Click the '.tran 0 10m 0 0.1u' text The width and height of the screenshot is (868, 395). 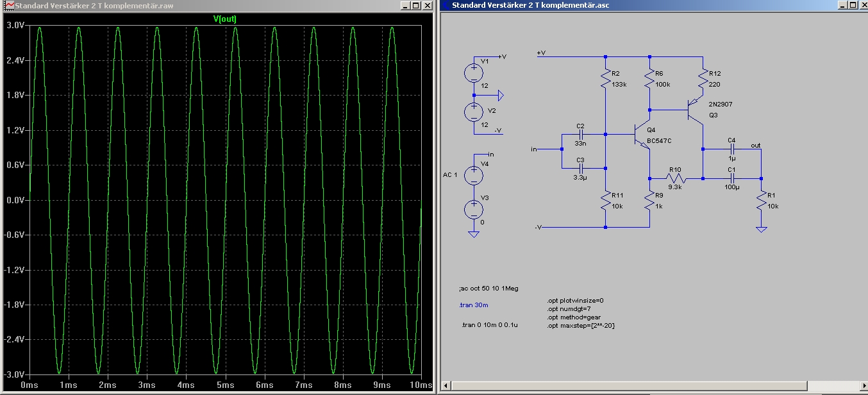point(489,325)
